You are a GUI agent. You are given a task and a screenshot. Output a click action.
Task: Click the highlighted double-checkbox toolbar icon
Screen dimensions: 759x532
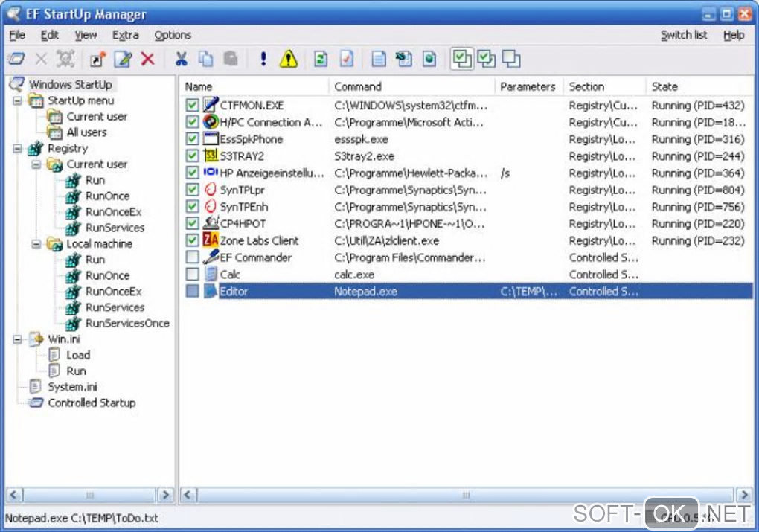click(x=462, y=59)
